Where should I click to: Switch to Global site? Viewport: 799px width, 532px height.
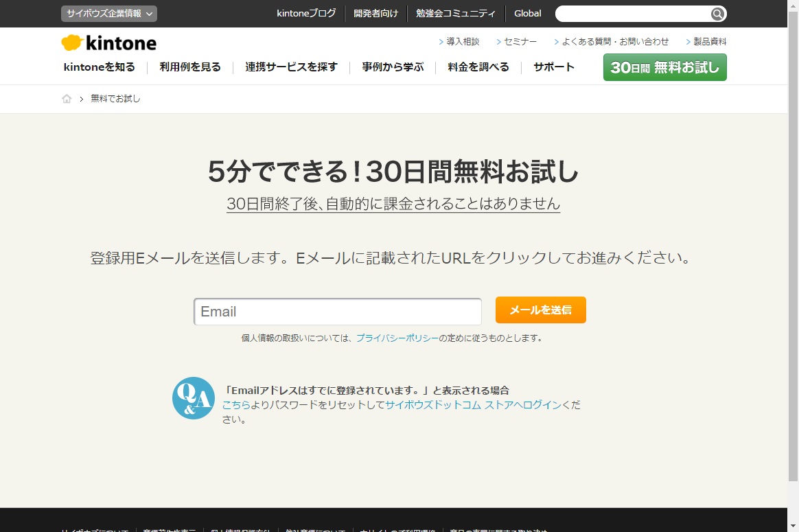coord(527,13)
